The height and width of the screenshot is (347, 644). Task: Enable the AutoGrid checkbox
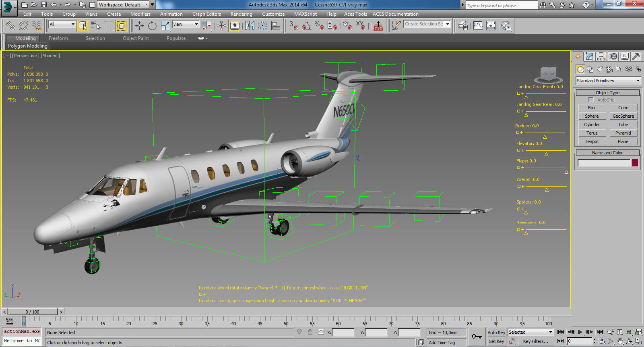coord(591,100)
